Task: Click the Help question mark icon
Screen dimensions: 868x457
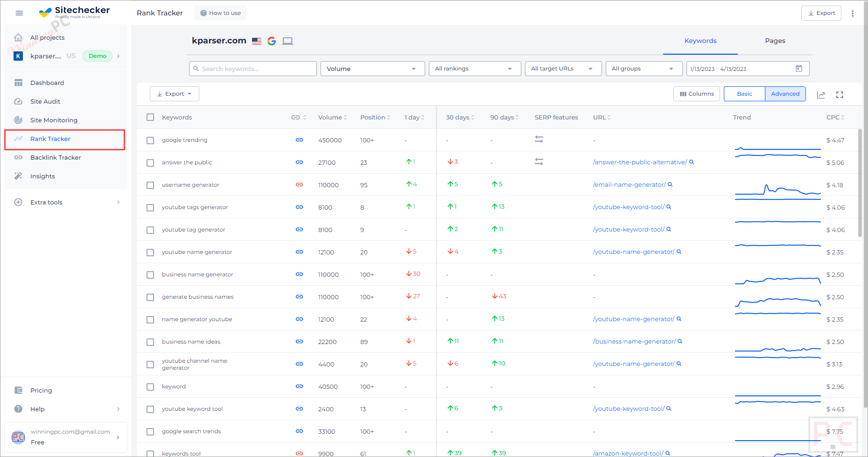Action: tap(18, 409)
